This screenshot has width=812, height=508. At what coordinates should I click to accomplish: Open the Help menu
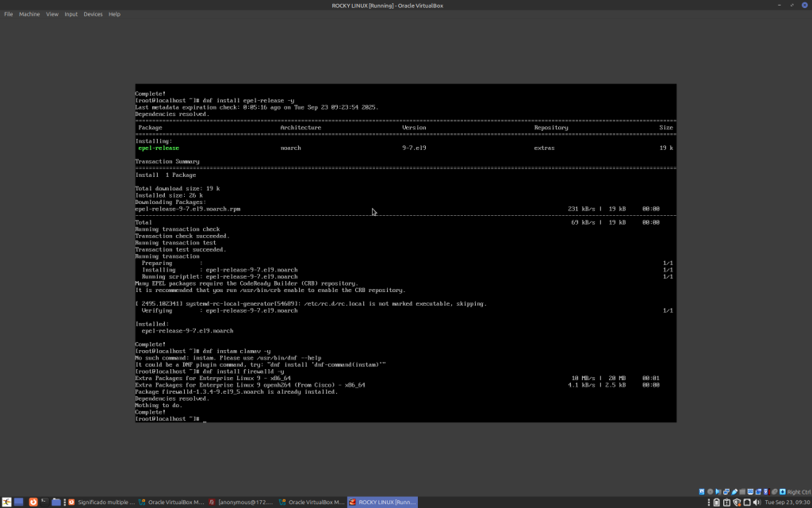114,14
